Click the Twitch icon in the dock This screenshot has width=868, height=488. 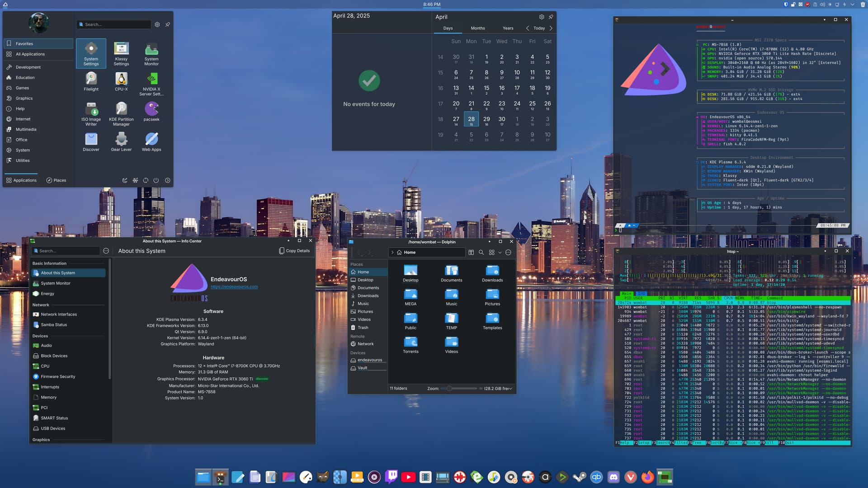coord(391,477)
